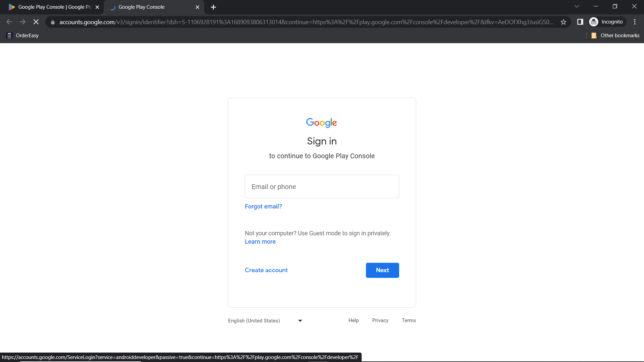Click the site lock icon
Image resolution: width=644 pixels, height=362 pixels.
coord(53,22)
